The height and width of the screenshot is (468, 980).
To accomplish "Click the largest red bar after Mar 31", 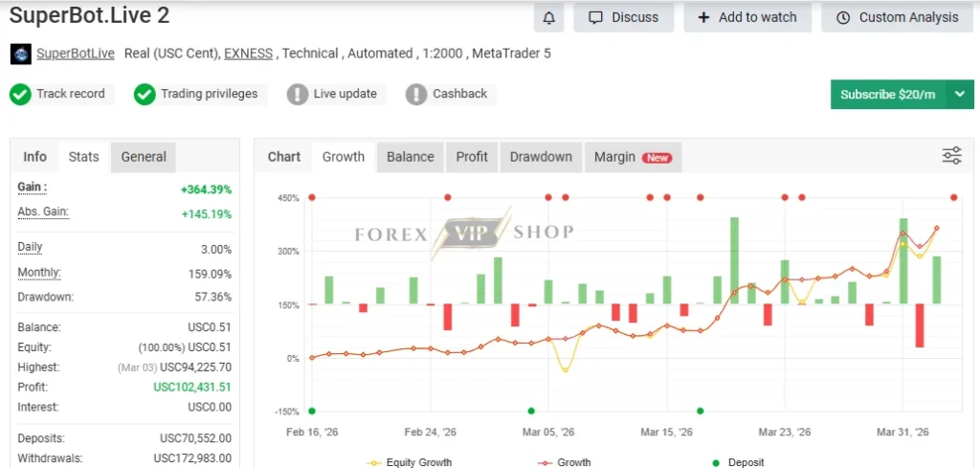I will pos(920,325).
